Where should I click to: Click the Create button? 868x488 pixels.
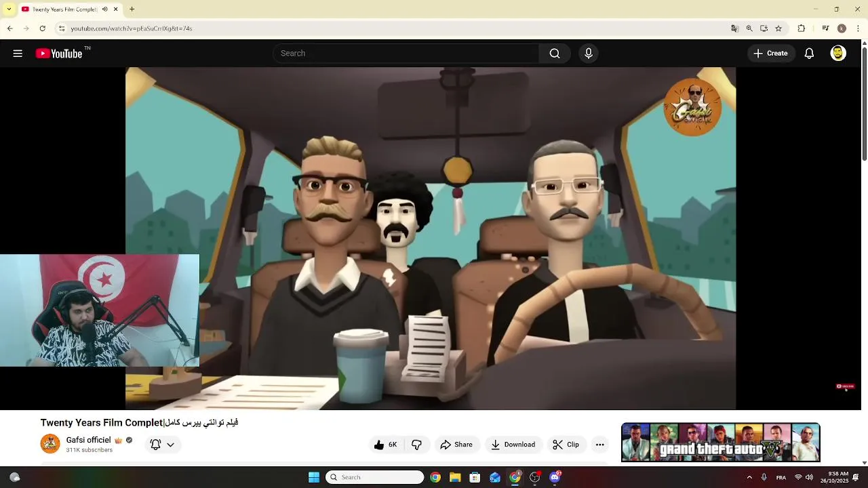coord(770,54)
